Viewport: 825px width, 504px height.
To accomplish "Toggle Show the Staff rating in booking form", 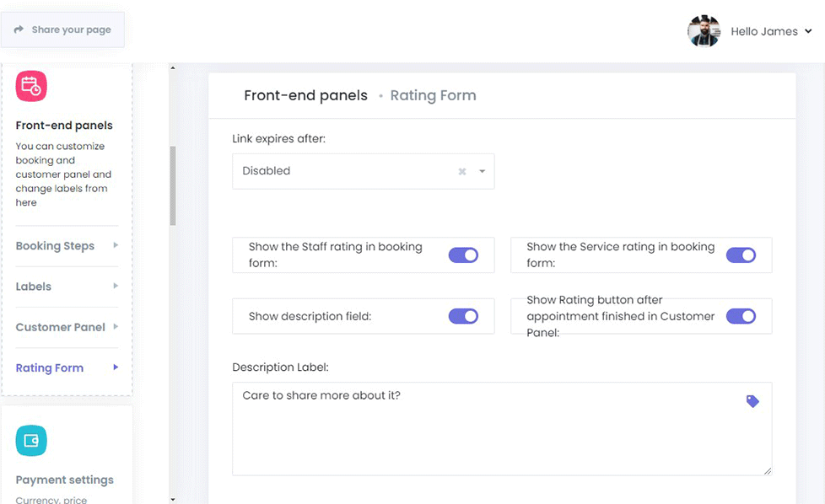I will tap(463, 255).
